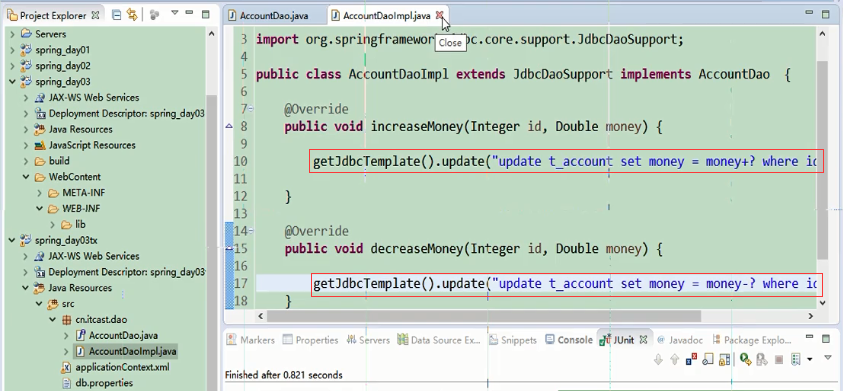Open the Data Source Explorer tab
The image size is (843, 391).
(x=439, y=340)
